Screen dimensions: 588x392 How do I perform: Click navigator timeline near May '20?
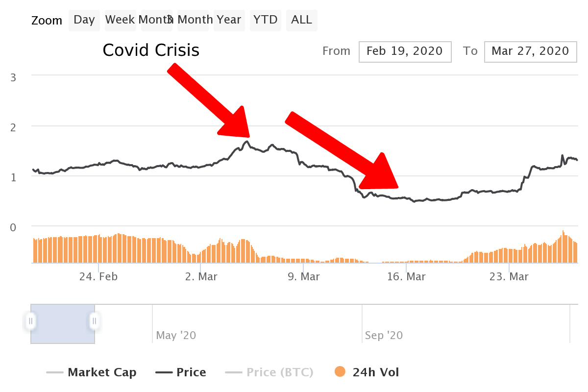tap(176, 336)
